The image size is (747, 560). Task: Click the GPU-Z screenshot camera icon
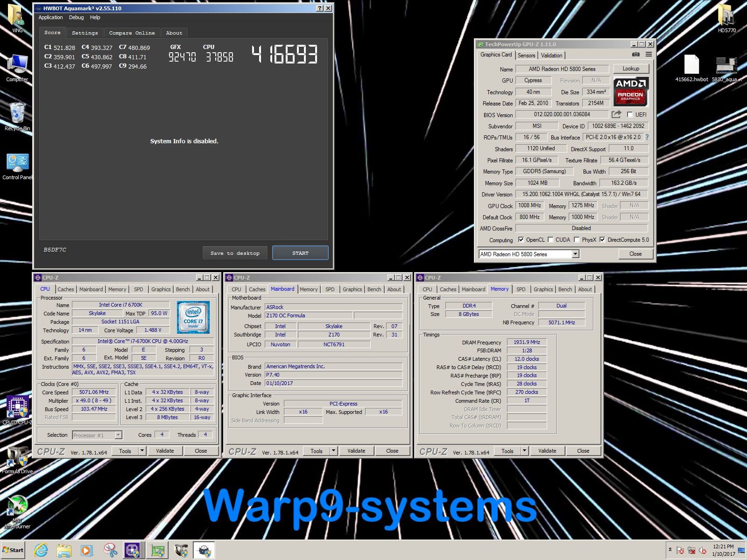coord(636,55)
